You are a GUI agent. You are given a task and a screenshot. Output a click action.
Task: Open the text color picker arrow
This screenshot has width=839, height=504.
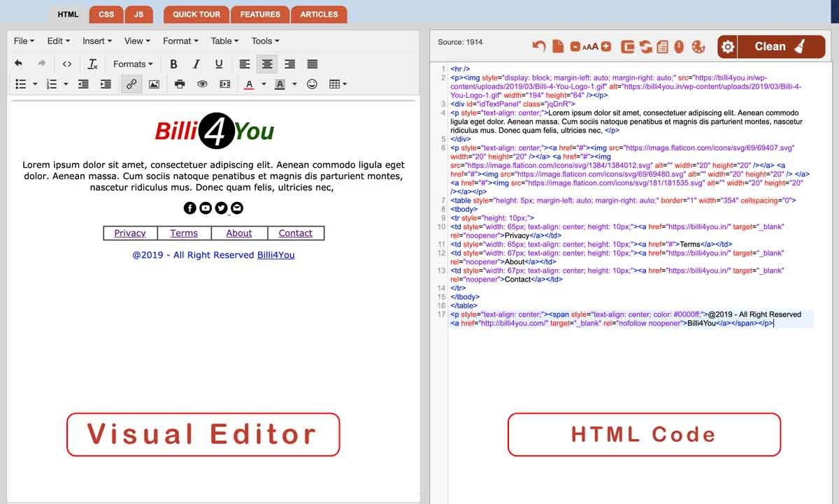[264, 84]
